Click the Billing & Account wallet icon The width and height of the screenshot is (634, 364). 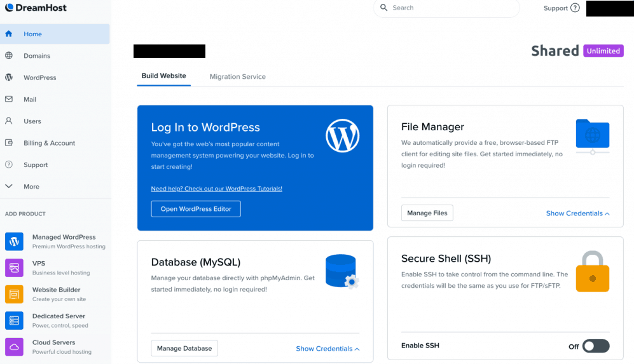[8, 142]
